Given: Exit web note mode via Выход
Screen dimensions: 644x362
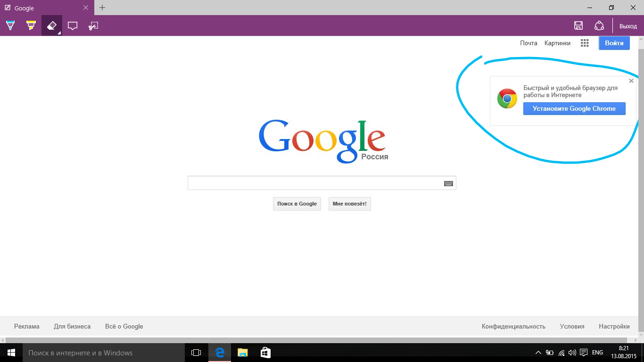Looking at the screenshot, I should 628,26.
